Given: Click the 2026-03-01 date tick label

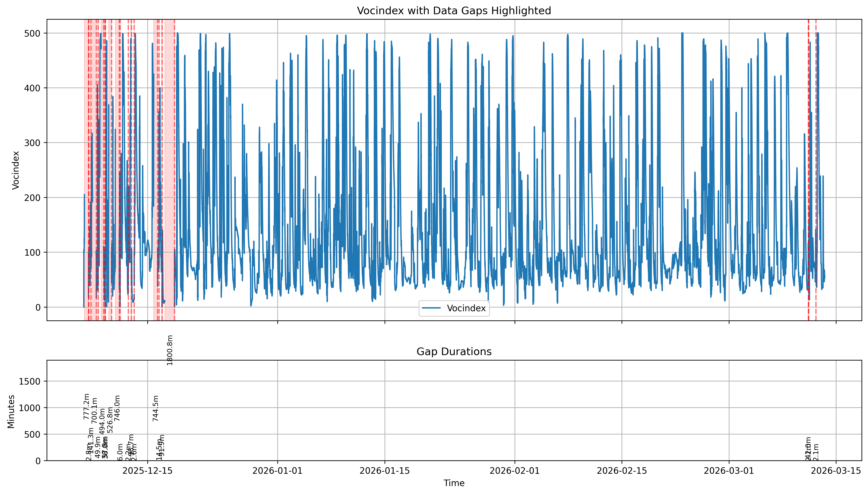Looking at the screenshot, I should click(x=729, y=471).
